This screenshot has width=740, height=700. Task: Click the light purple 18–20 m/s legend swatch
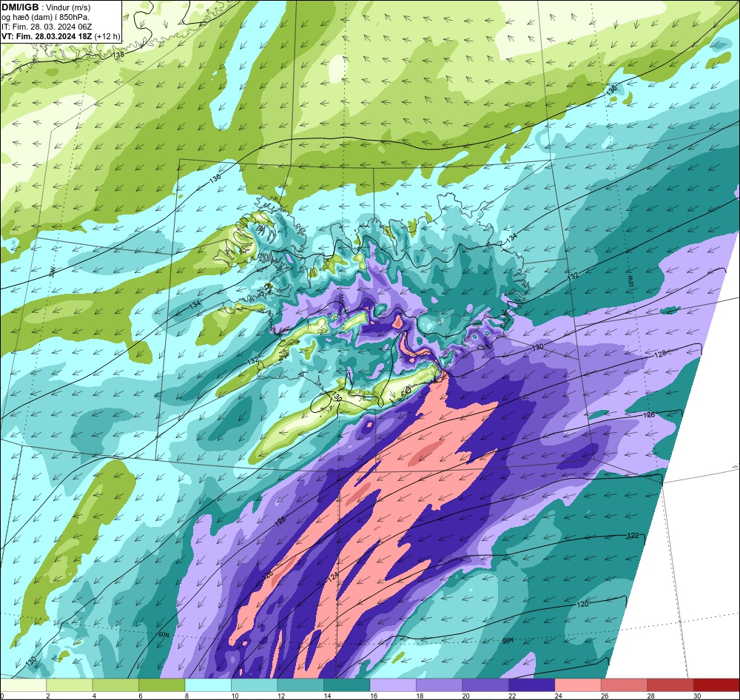(x=440, y=685)
